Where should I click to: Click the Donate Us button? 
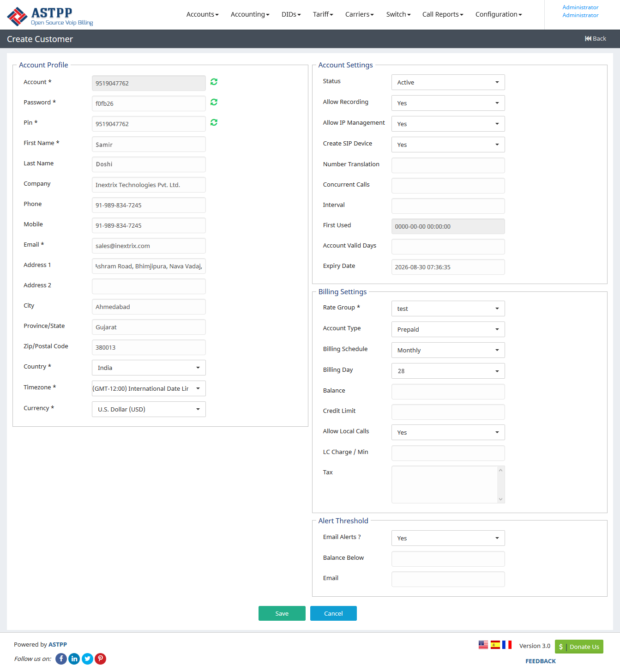pyautogui.click(x=579, y=647)
